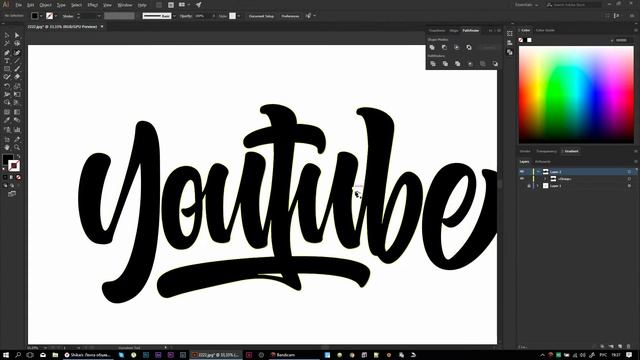640x360 pixels.
Task: Click the Divide pathfinder icon
Action: click(433, 64)
